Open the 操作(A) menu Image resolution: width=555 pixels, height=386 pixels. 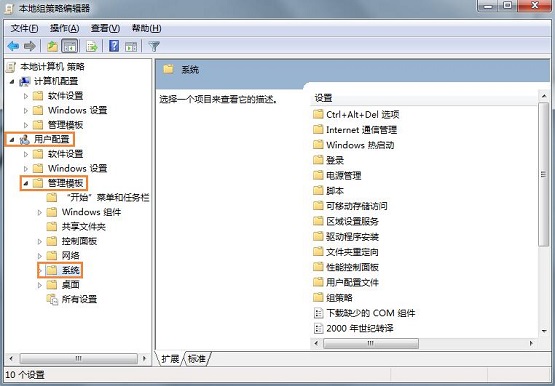[64, 28]
